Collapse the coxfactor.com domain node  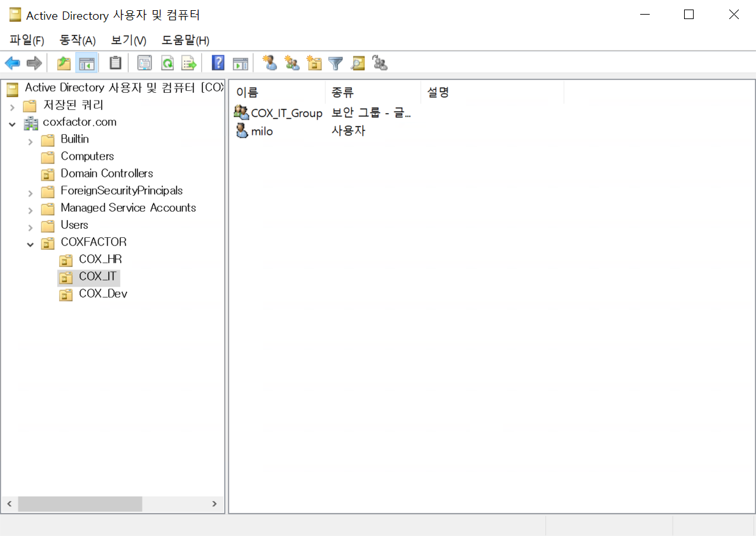click(13, 124)
